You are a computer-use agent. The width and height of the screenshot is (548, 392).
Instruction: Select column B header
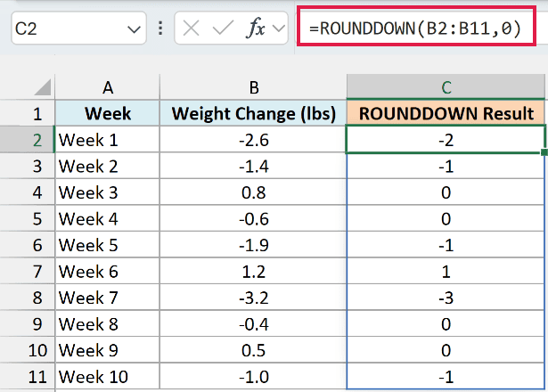coord(253,87)
